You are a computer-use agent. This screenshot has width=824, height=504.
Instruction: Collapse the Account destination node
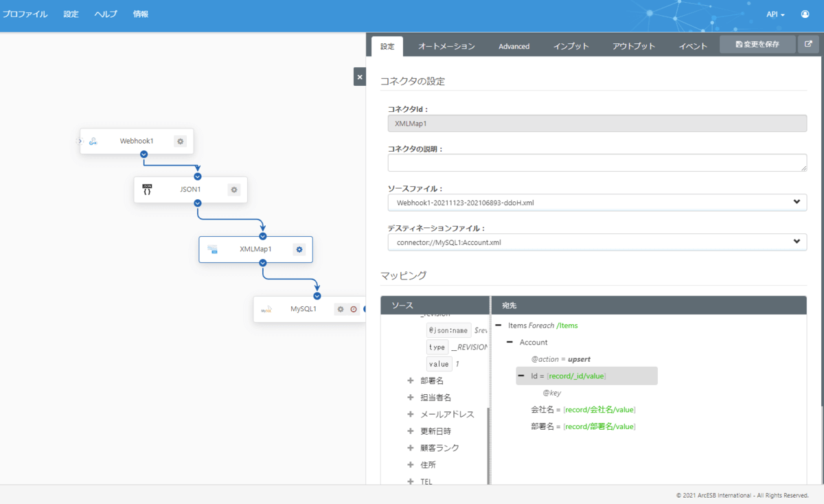510,342
